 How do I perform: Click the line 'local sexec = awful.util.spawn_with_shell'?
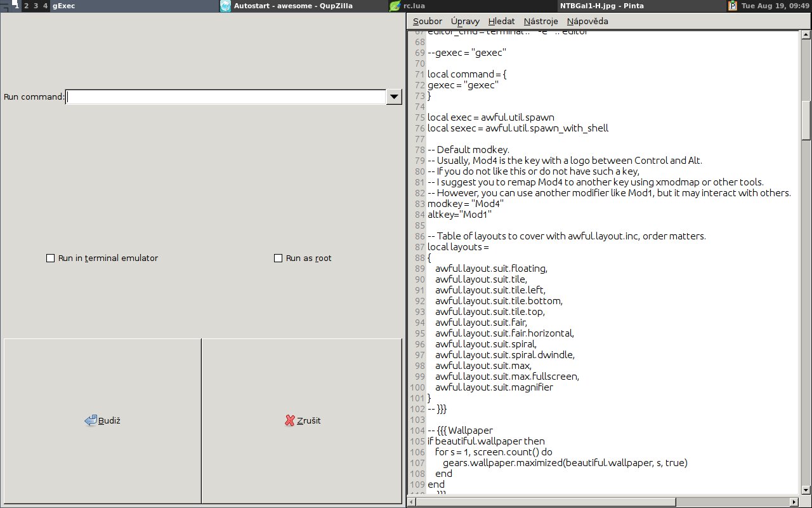(518, 128)
